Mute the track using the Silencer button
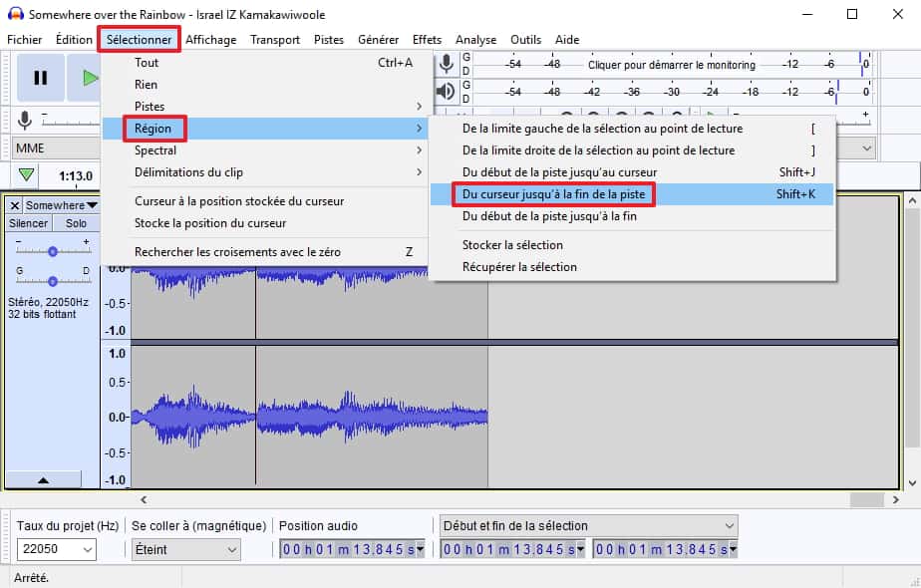 click(27, 223)
